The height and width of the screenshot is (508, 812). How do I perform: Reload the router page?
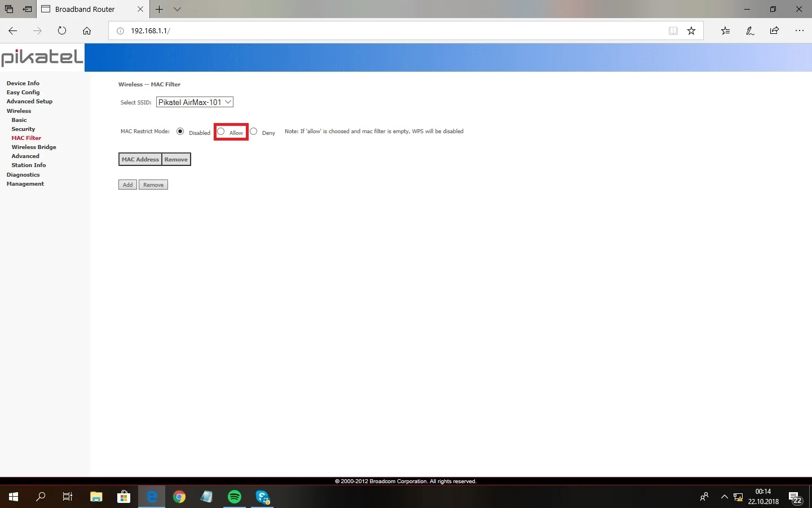coord(62,31)
